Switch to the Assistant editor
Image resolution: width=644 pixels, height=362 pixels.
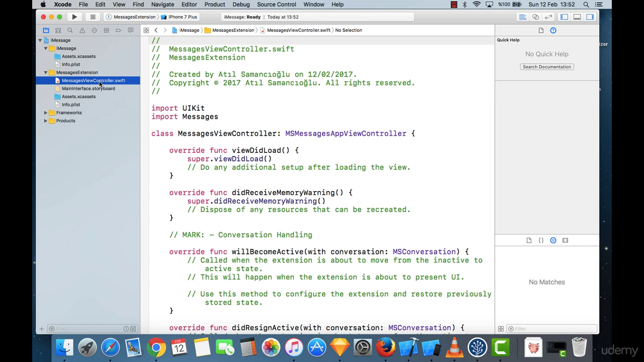[x=535, y=17]
